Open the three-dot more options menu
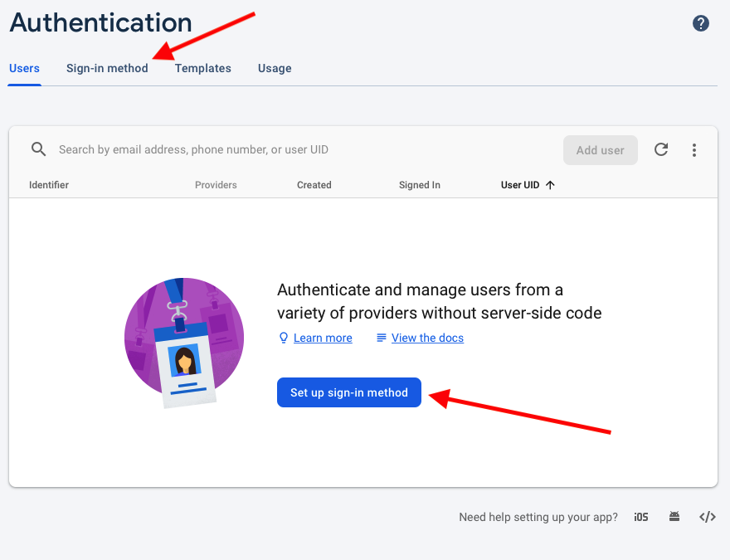This screenshot has width=730, height=560. pyautogui.click(x=694, y=150)
